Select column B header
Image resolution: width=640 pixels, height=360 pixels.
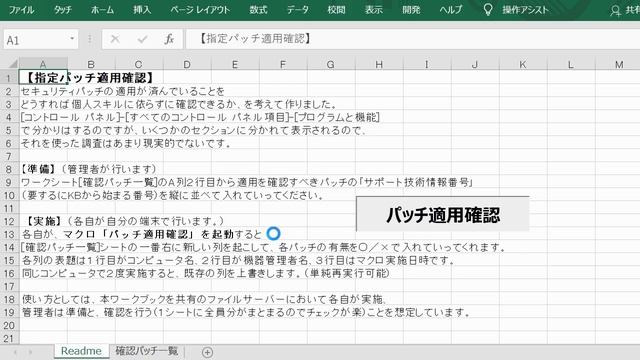[x=91, y=64]
